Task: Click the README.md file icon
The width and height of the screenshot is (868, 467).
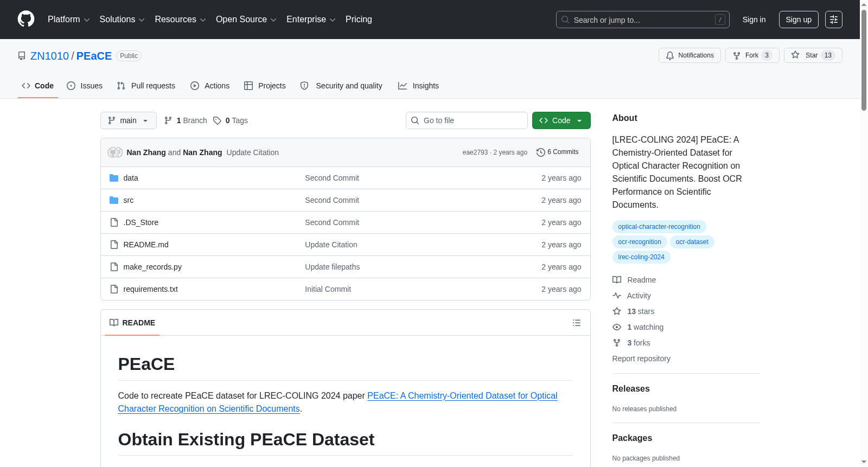Action: [x=114, y=245]
